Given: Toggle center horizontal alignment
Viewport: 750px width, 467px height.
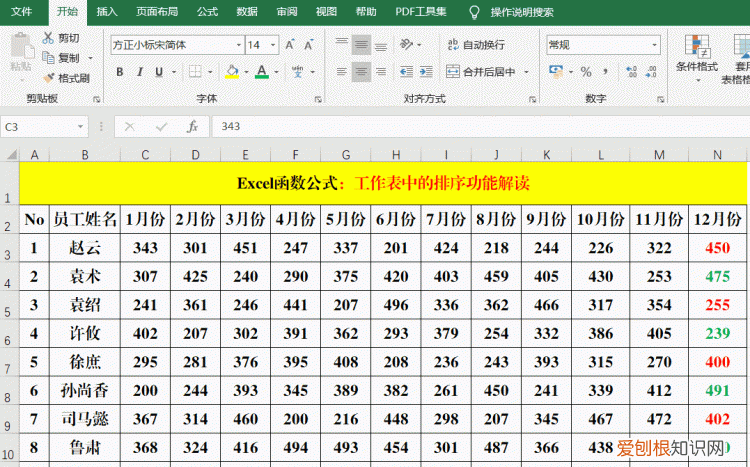Looking at the screenshot, I should pos(361,72).
